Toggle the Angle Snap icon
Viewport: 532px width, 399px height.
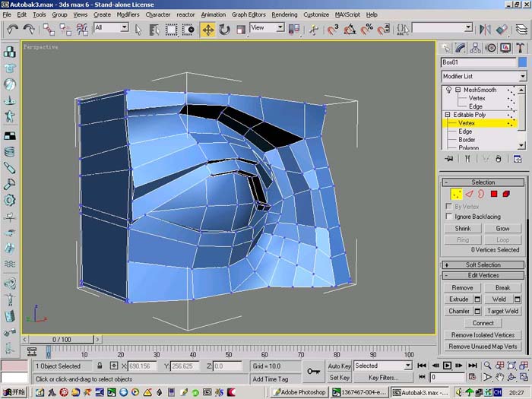(350, 30)
